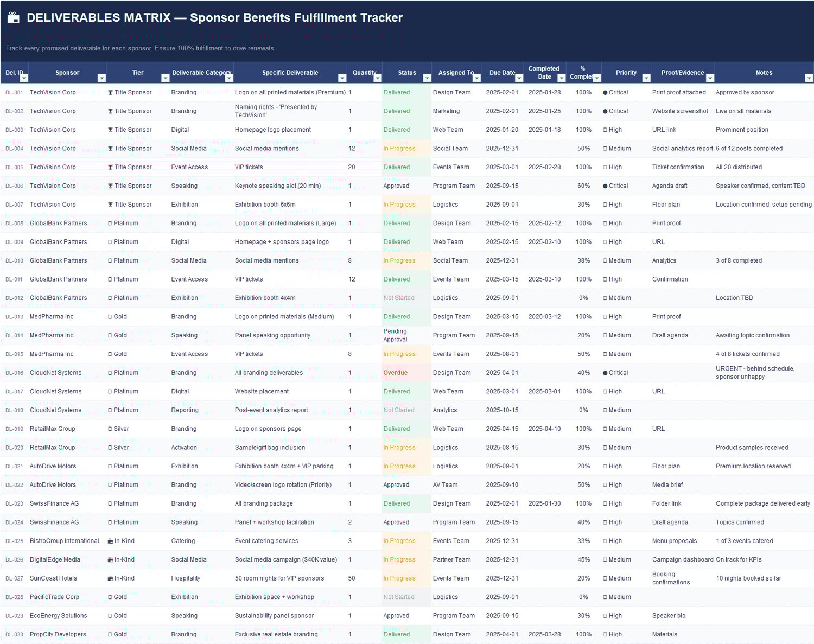Click the trophy icon in row DL-003
This screenshot has width=814, height=644.
pyautogui.click(x=110, y=130)
